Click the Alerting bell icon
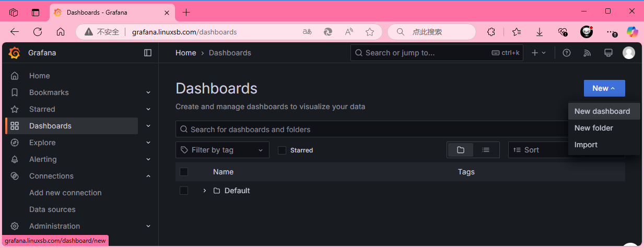Viewport: 644px width, 248px height. [15, 159]
